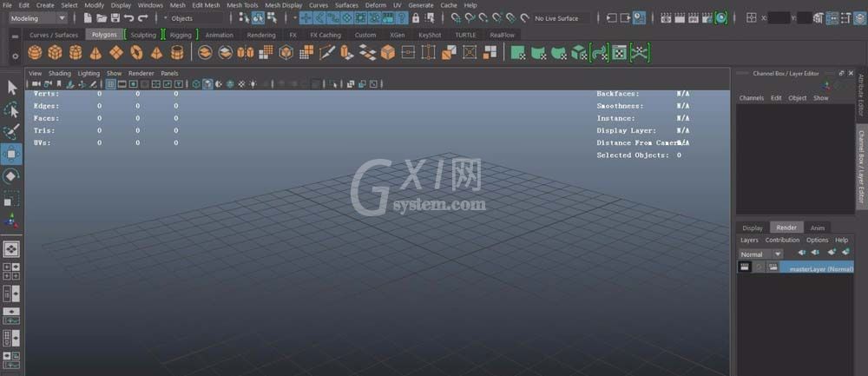The height and width of the screenshot is (376, 868).
Task: Activate the Scale tool
Action: point(11,198)
